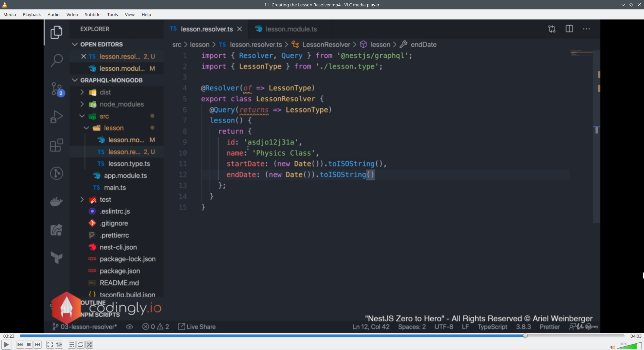The height and width of the screenshot is (350, 644).
Task: Skip to the previous media item
Action: point(20,345)
